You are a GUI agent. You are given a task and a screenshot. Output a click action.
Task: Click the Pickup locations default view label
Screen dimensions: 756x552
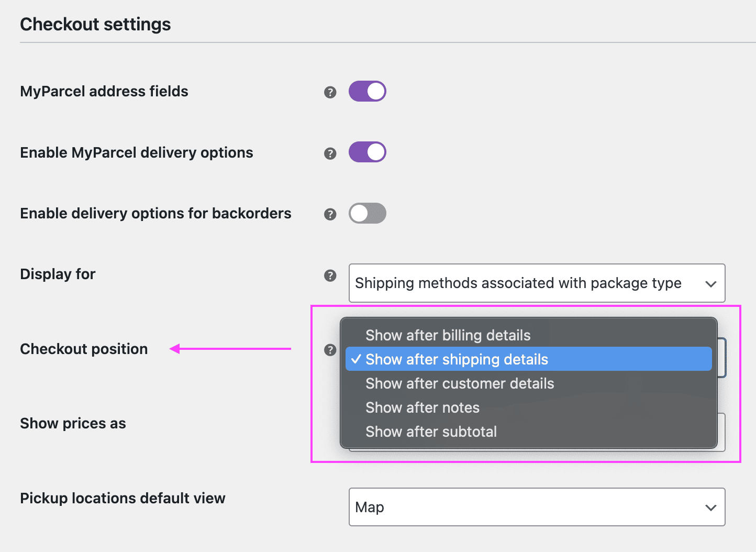click(x=123, y=498)
